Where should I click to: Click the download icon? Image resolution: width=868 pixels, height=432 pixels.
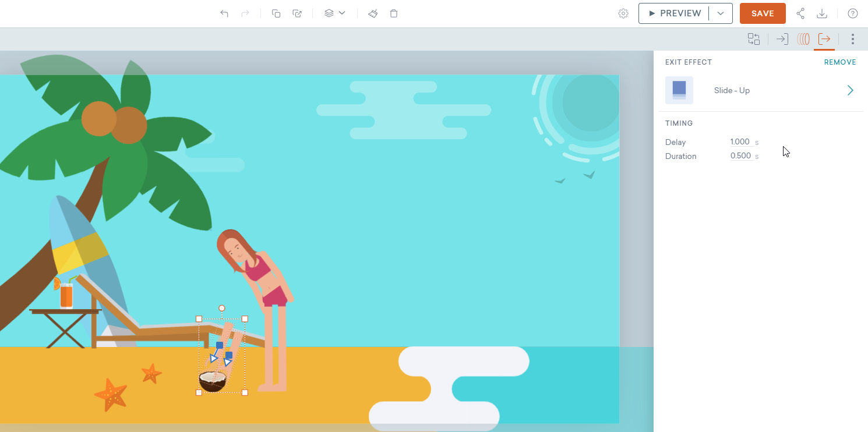click(x=822, y=13)
